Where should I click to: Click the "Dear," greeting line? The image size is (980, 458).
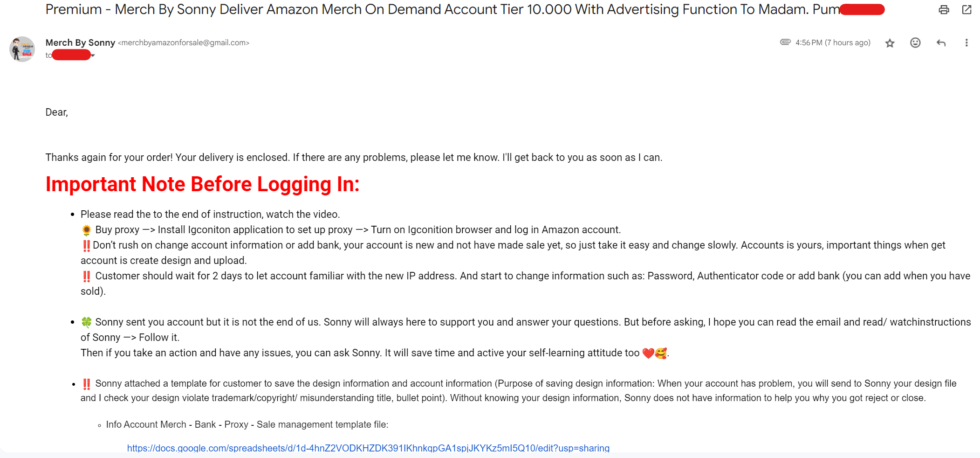click(x=57, y=112)
